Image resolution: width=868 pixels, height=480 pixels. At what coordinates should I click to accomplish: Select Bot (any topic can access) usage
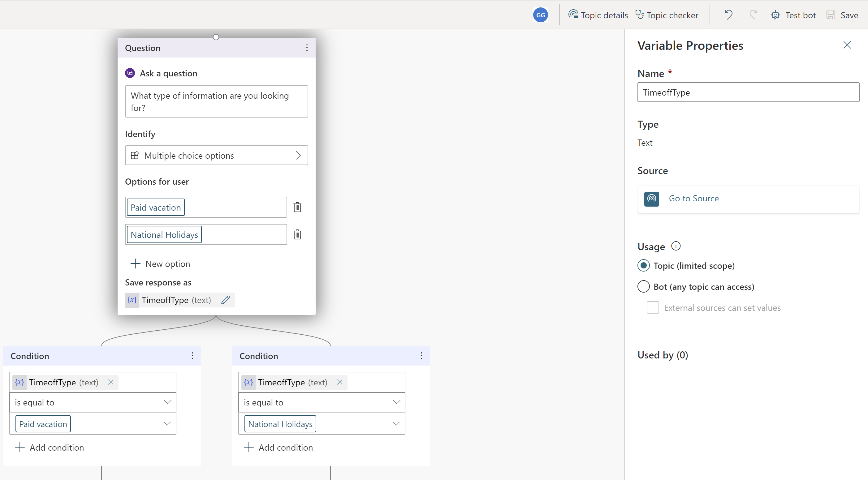pos(643,286)
